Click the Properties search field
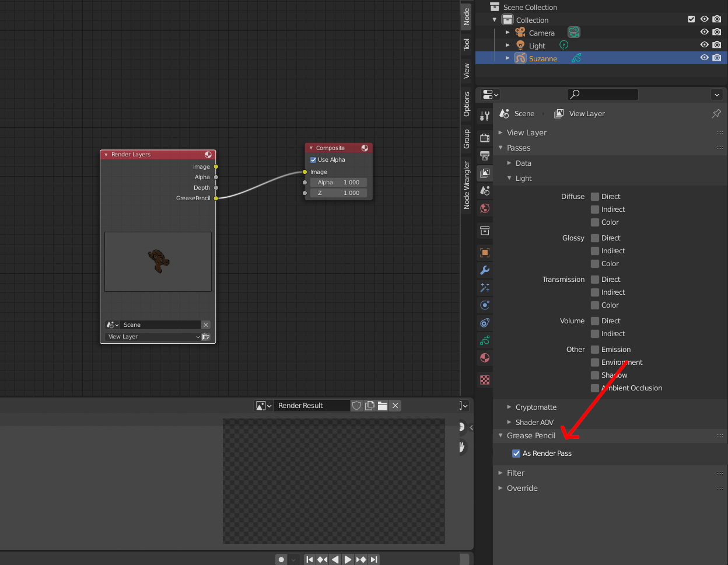 click(x=603, y=94)
